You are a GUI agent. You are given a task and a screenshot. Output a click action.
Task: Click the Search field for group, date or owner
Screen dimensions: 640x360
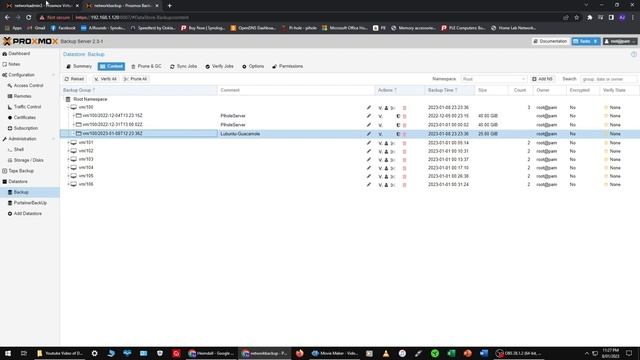tap(608, 79)
